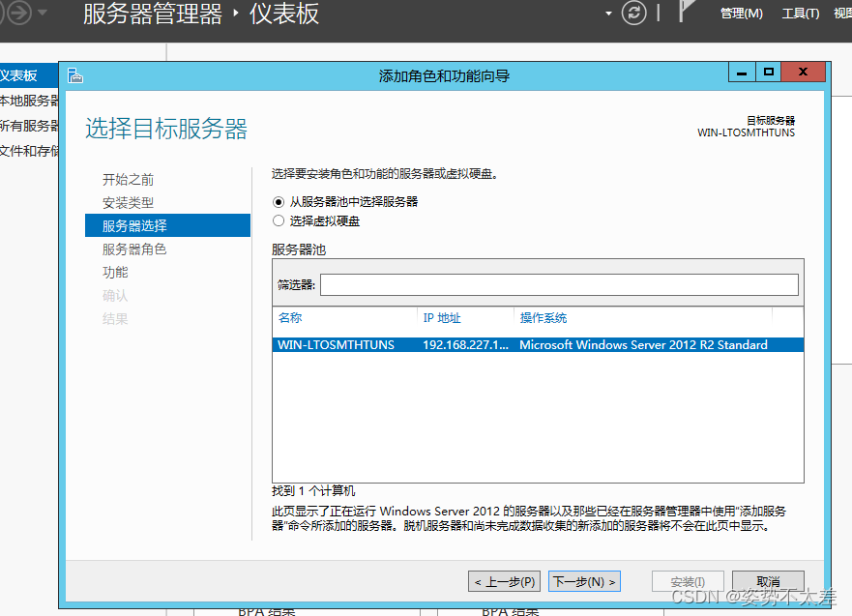Image resolution: width=852 pixels, height=616 pixels.
Task: Open the 视图 menu in Server Manager
Action: (842, 13)
